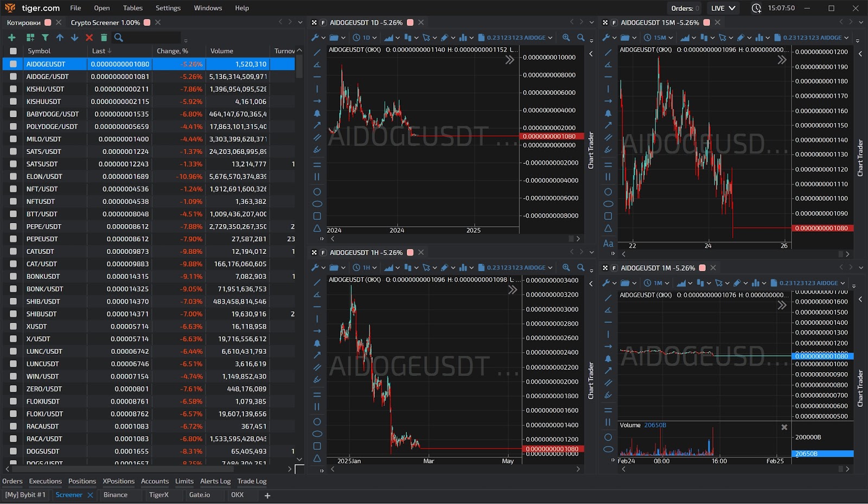The height and width of the screenshot is (504, 868).
Task: Select the horizontal line tool in 1D chart
Action: tap(317, 76)
